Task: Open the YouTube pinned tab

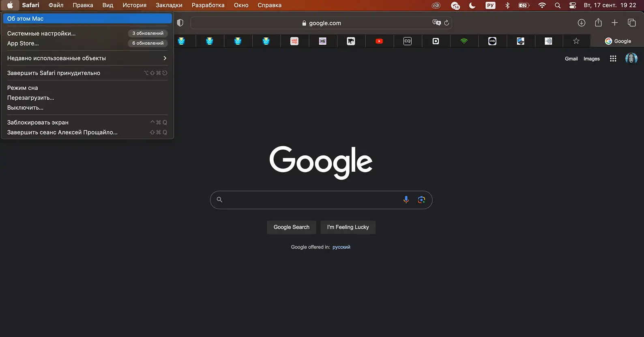Action: coord(379,41)
